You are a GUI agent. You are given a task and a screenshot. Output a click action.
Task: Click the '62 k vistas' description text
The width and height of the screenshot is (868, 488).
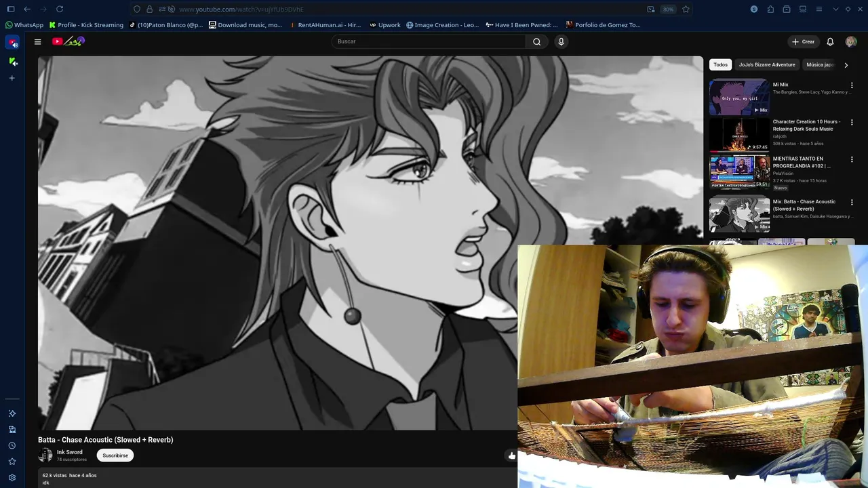click(x=55, y=475)
